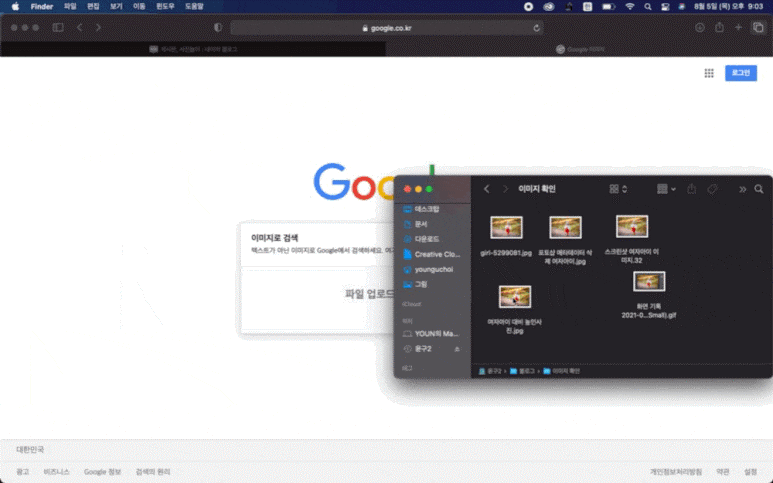Select girl-5299081.jpg thumbnail

pos(506,227)
